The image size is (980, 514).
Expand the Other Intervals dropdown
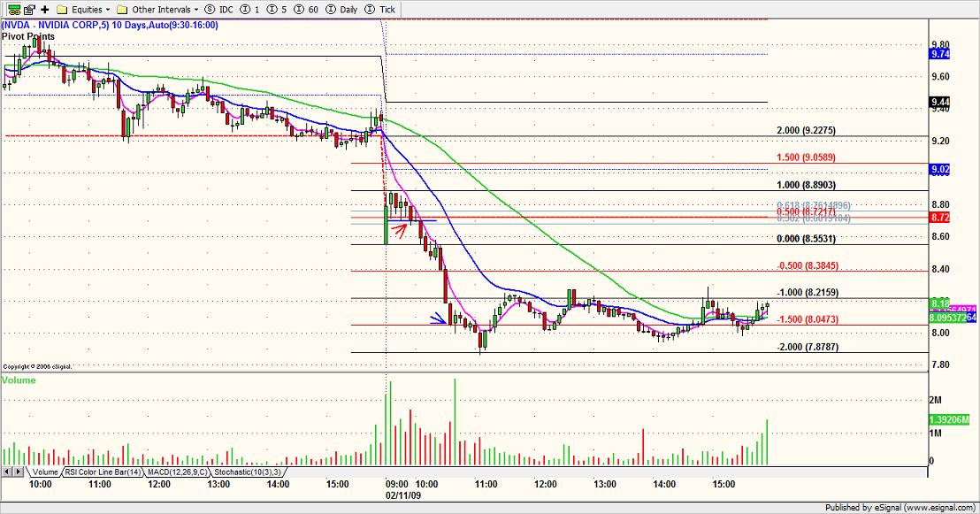coord(196,10)
